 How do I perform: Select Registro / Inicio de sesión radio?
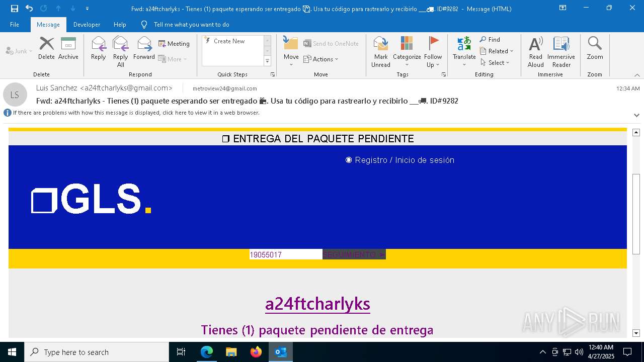click(349, 160)
